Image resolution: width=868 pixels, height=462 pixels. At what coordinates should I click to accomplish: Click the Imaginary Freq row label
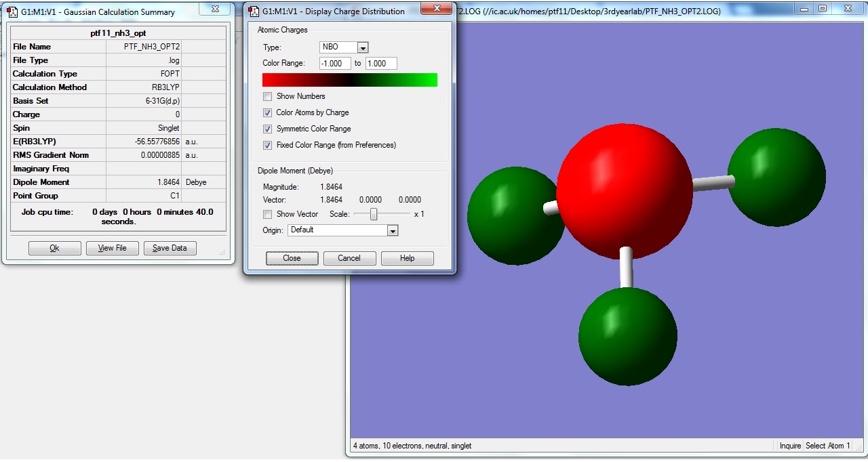coord(41,169)
